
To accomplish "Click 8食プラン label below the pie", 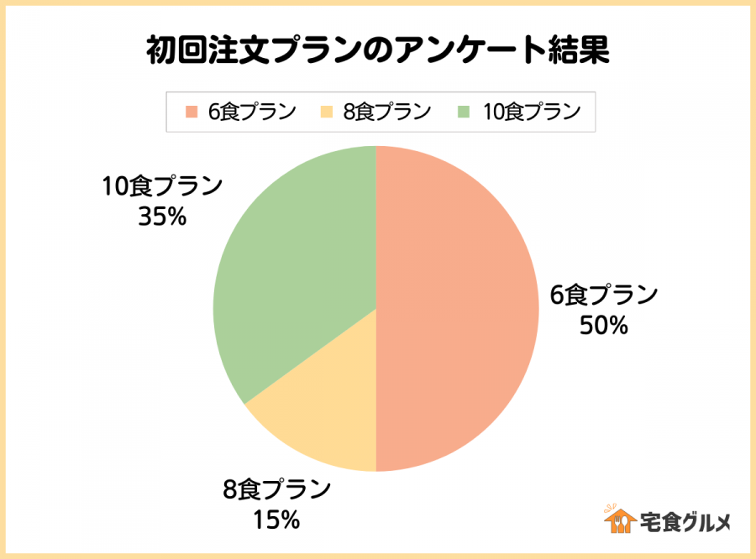I will click(x=276, y=489).
